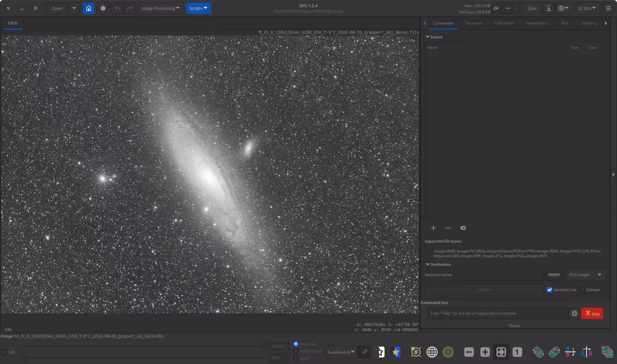Screen dimensions: 617x364
Task: Switch to the Registration tab
Action: pyautogui.click(x=537, y=23)
